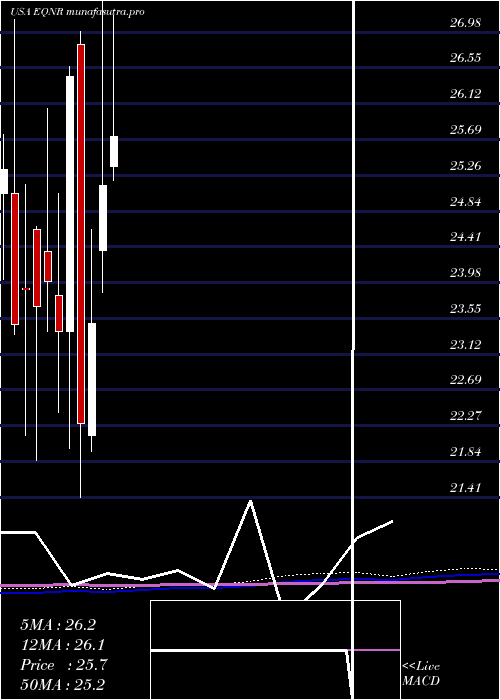Click the 26.98 price axis label
The width and height of the screenshot is (500, 700).
[465, 23]
